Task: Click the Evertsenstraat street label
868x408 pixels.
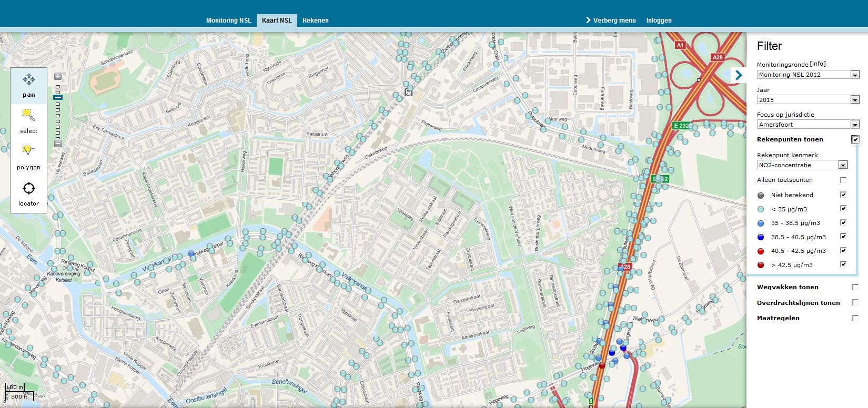Action: 265,322
